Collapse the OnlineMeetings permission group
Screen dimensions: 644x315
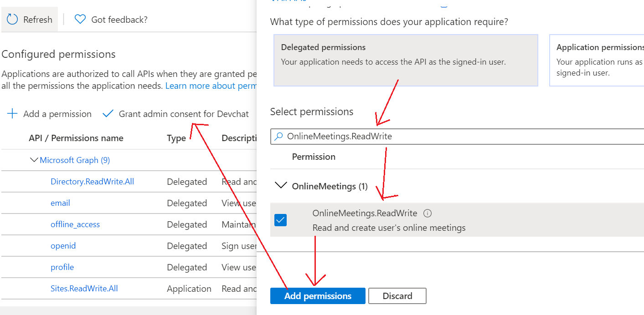pyautogui.click(x=279, y=186)
